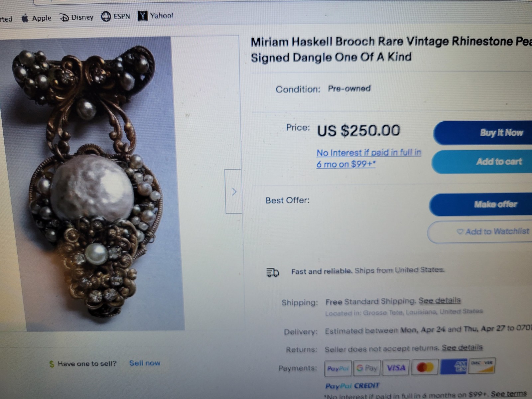Click the fast shipping truck icon
This screenshot has width=532, height=399.
(273, 273)
